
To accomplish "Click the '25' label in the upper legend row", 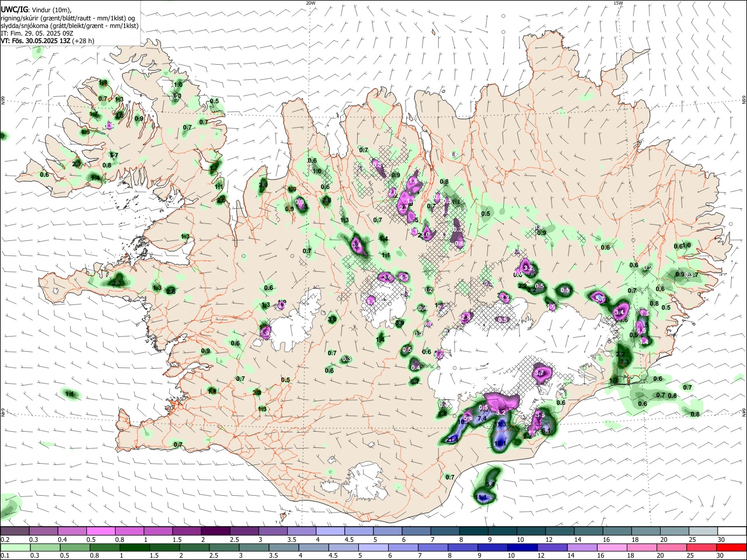I will (x=693, y=540).
